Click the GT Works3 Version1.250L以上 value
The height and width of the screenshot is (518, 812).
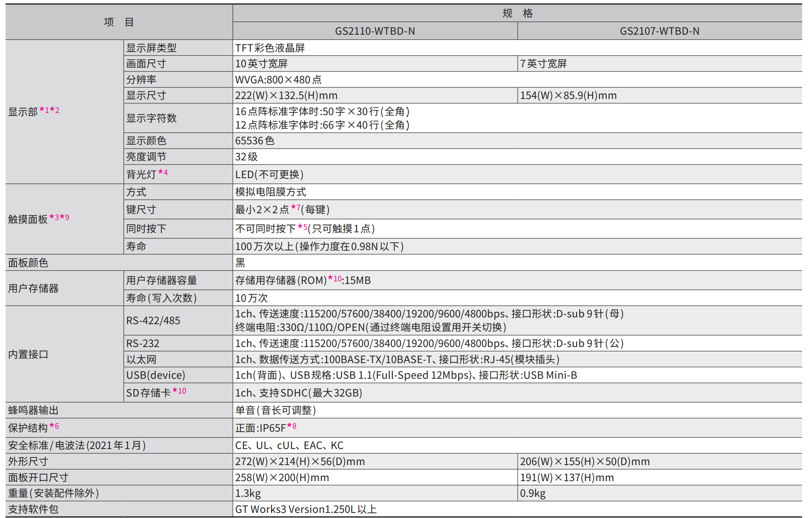point(306,509)
